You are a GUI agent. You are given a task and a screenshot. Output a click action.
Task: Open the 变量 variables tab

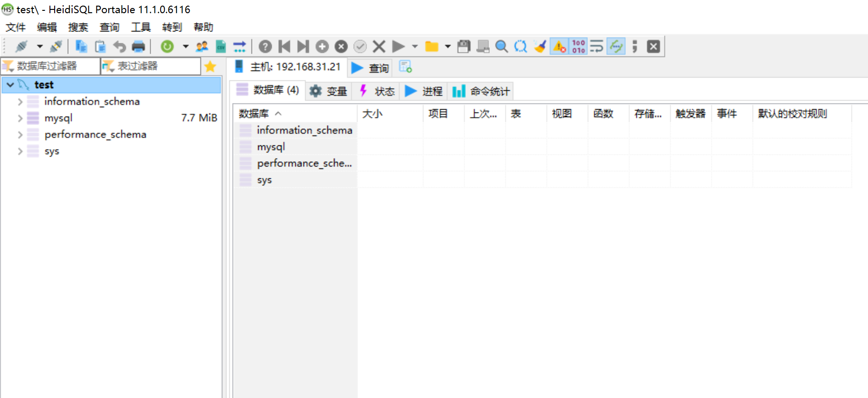tap(329, 91)
